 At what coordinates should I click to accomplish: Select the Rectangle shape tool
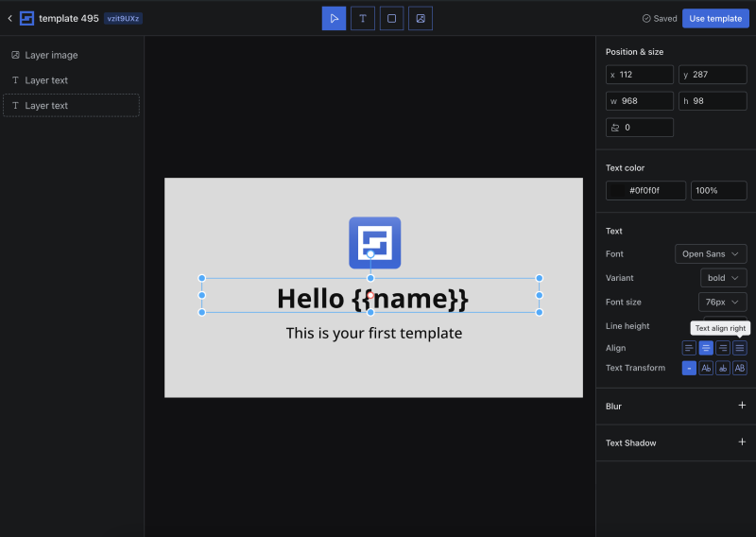tap(391, 18)
